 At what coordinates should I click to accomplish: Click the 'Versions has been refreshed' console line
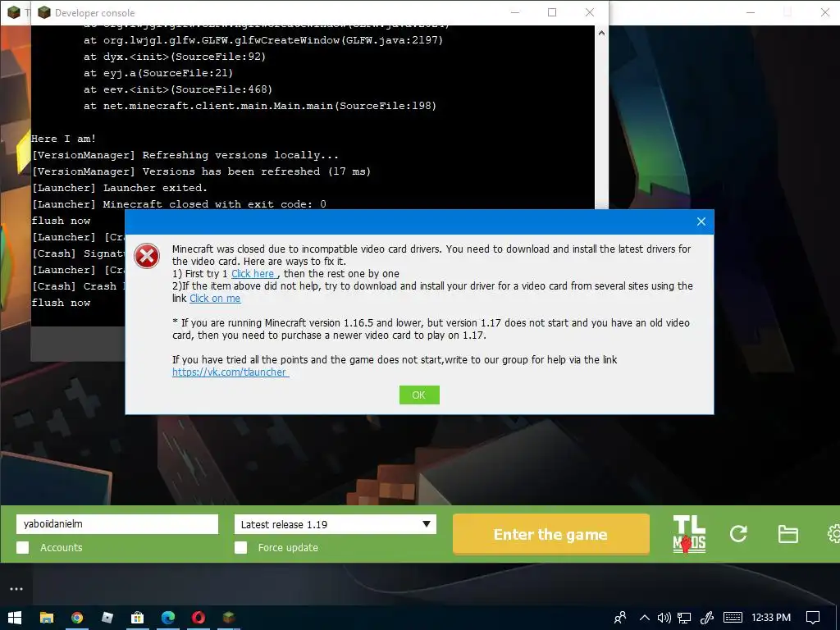[202, 171]
